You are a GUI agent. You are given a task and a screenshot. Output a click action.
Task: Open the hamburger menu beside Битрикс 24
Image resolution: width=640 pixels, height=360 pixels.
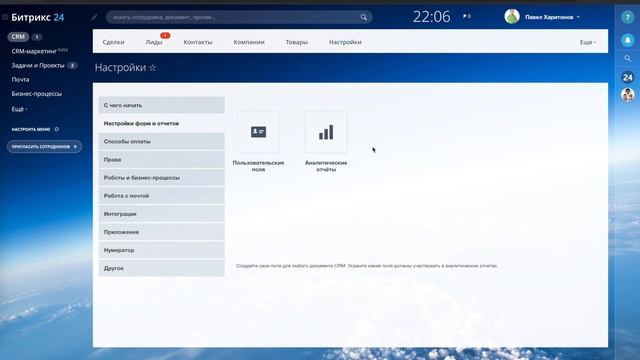tap(5, 17)
